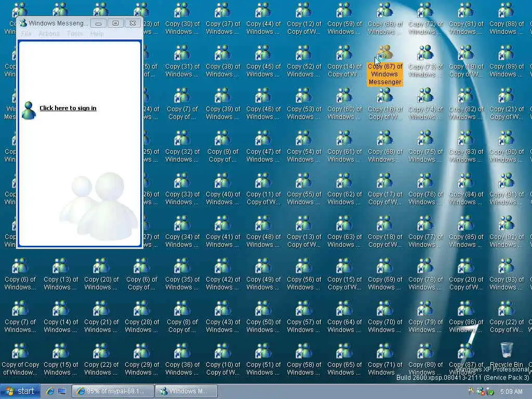The height and width of the screenshot is (399, 532).
Task: Select the Copy (69) of Windows shortcut
Action: click(385, 274)
